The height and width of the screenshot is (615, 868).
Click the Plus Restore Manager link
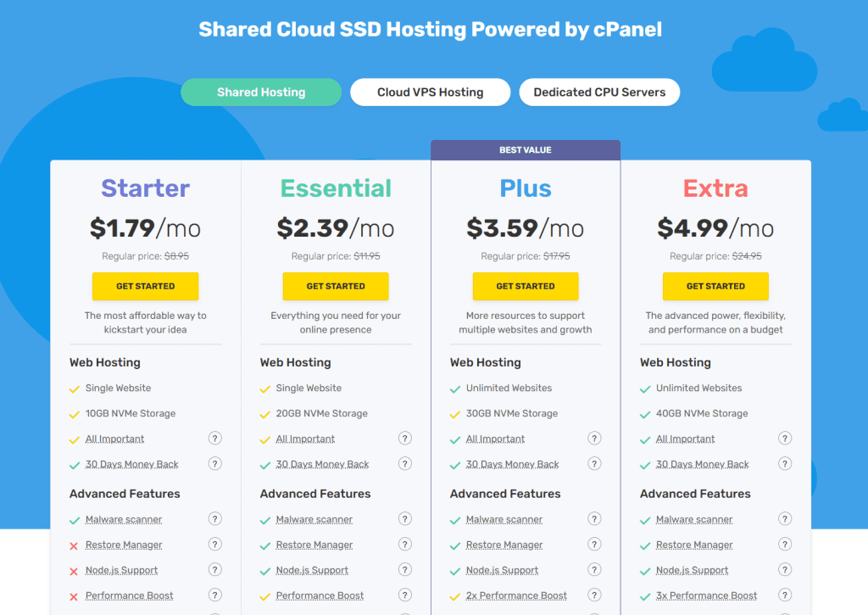[504, 545]
